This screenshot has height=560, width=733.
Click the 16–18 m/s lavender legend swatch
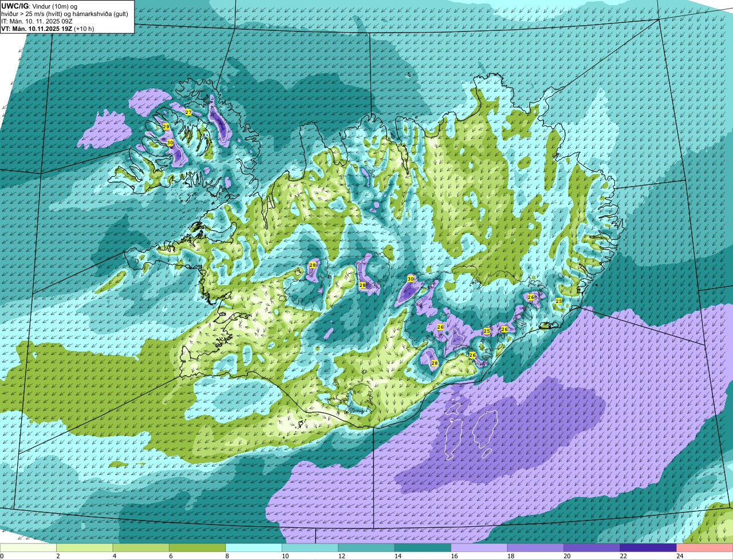click(479, 547)
